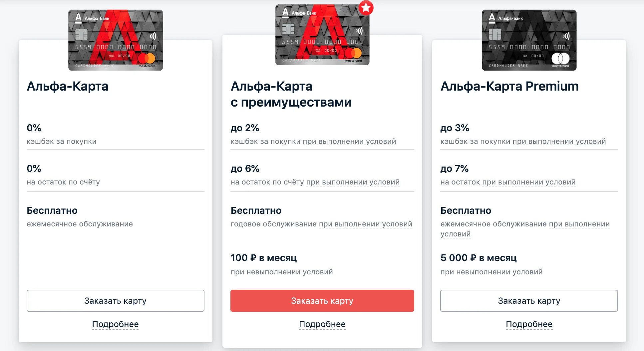Open annual service conditions link, middle card

tap(365, 224)
